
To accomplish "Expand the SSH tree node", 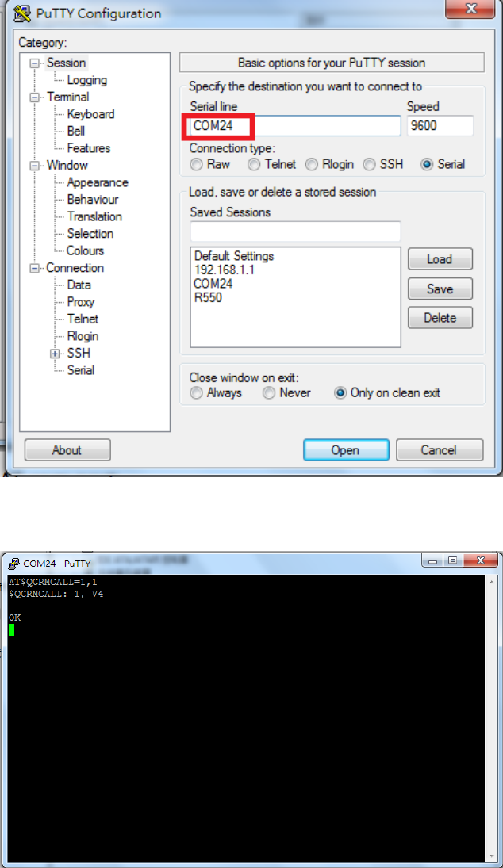I will click(x=55, y=354).
